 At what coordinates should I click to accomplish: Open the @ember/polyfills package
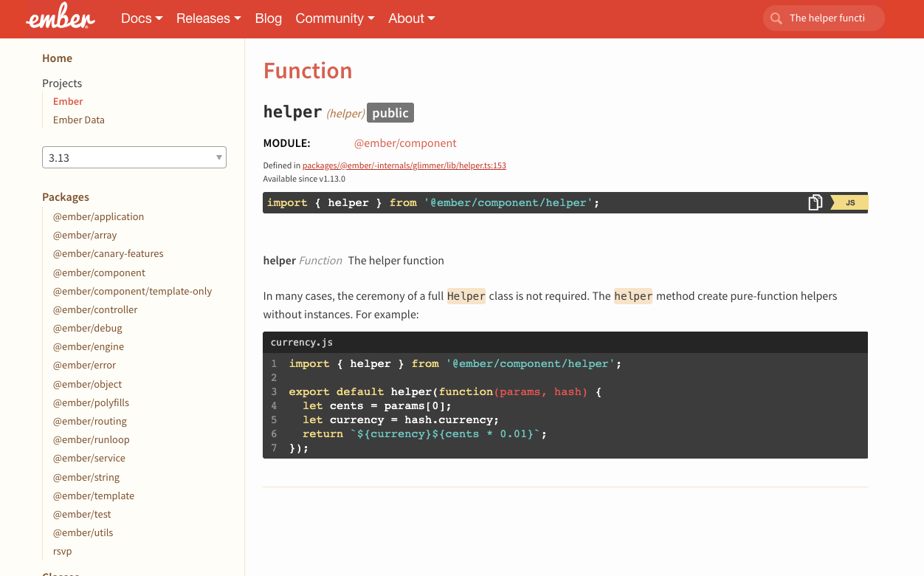(x=91, y=402)
